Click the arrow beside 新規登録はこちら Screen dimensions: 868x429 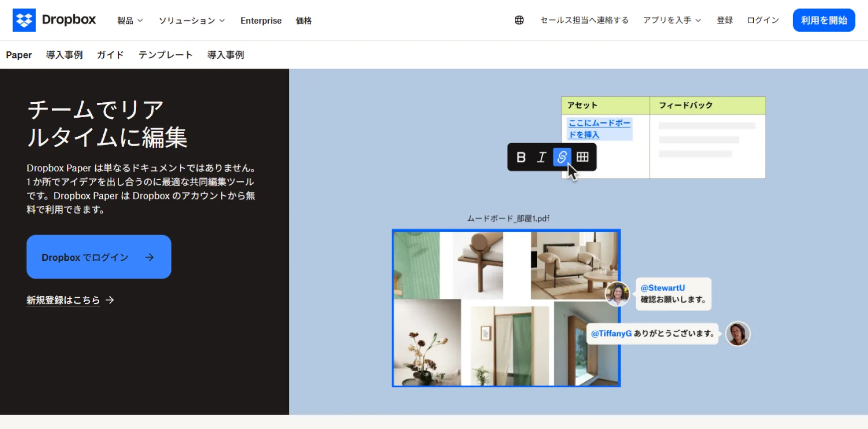point(110,300)
